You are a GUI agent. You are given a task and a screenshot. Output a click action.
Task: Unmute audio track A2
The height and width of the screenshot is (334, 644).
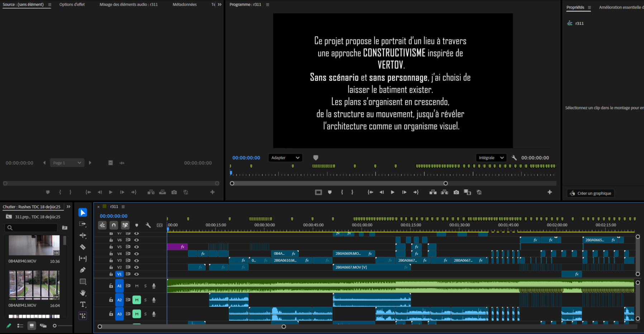pos(137,300)
